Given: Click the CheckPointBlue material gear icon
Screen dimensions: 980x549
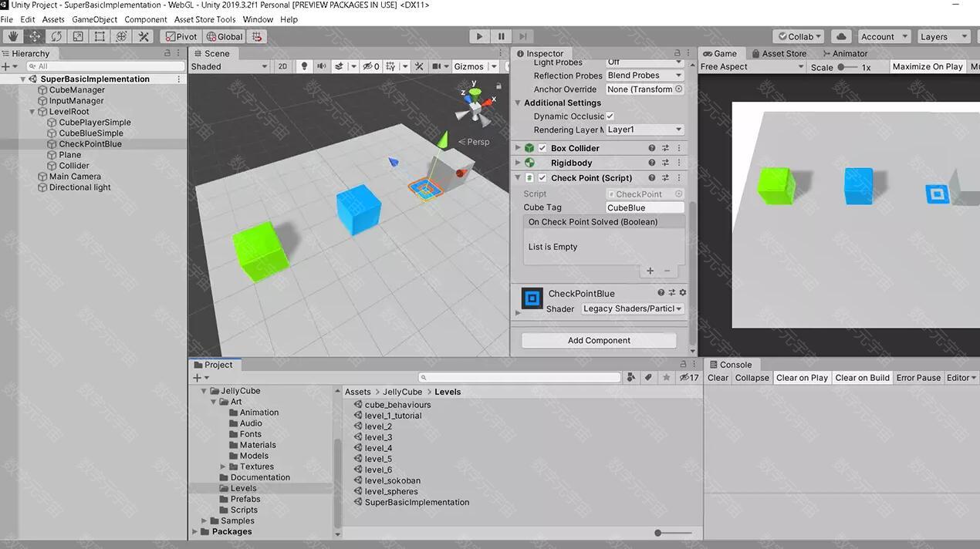Looking at the screenshot, I should 682,293.
